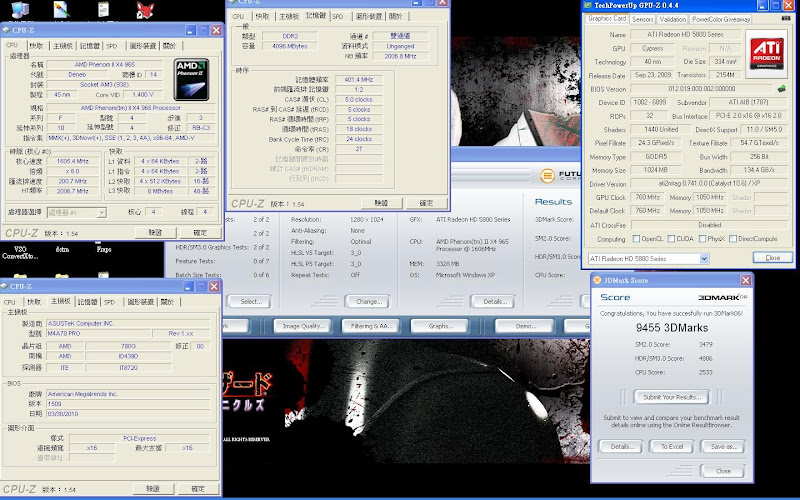Open the Validation tab in GPU-Z
This screenshot has height=500, width=800.
[x=672, y=19]
